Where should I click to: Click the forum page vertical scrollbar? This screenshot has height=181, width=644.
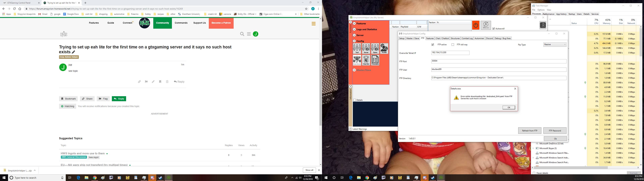click(320, 89)
